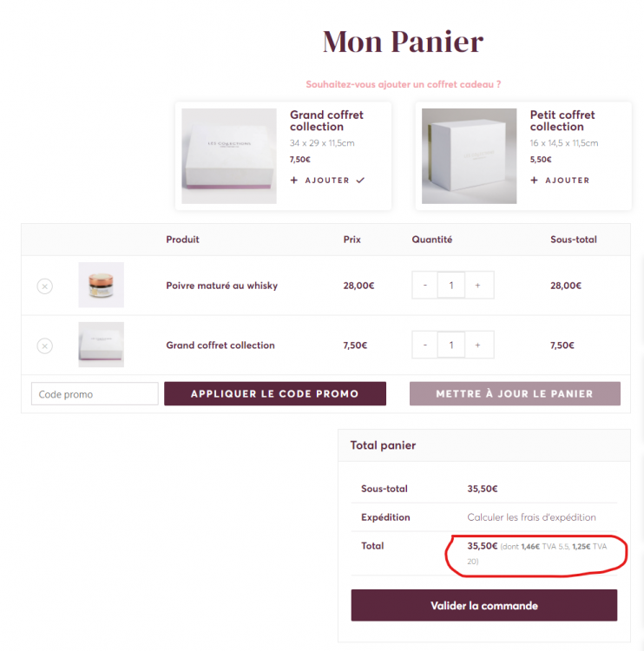Image resolution: width=644 pixels, height=651 pixels.
Task: Open the Poivre maturé au whisky thumbnail
Action: [x=101, y=285]
